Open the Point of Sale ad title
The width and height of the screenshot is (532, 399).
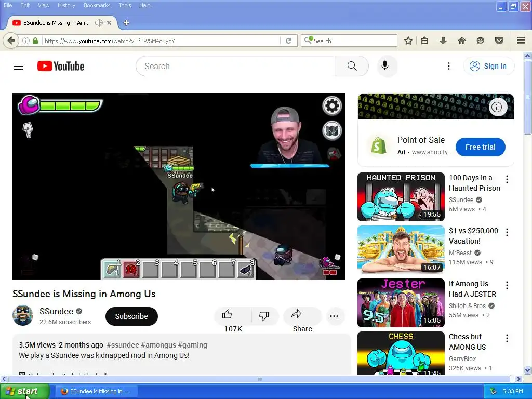pos(421,140)
